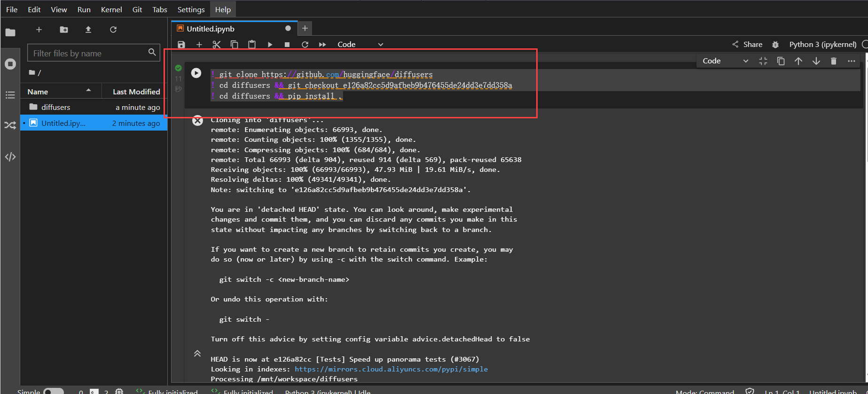Open more cell actions ellipsis

pos(852,61)
